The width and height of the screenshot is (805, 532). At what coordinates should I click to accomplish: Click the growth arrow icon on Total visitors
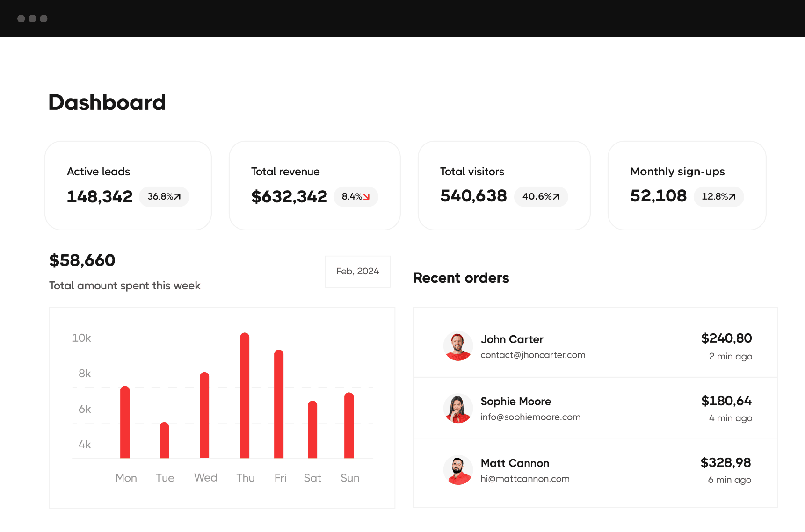[555, 197]
